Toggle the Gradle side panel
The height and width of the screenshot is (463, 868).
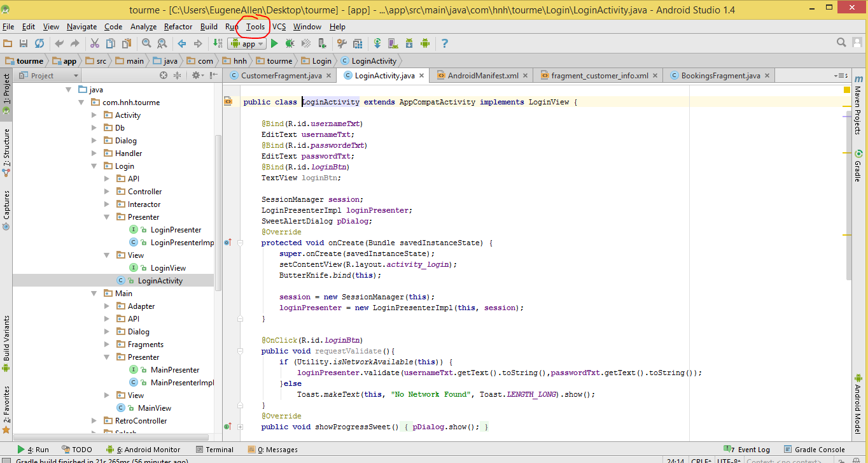point(858,166)
